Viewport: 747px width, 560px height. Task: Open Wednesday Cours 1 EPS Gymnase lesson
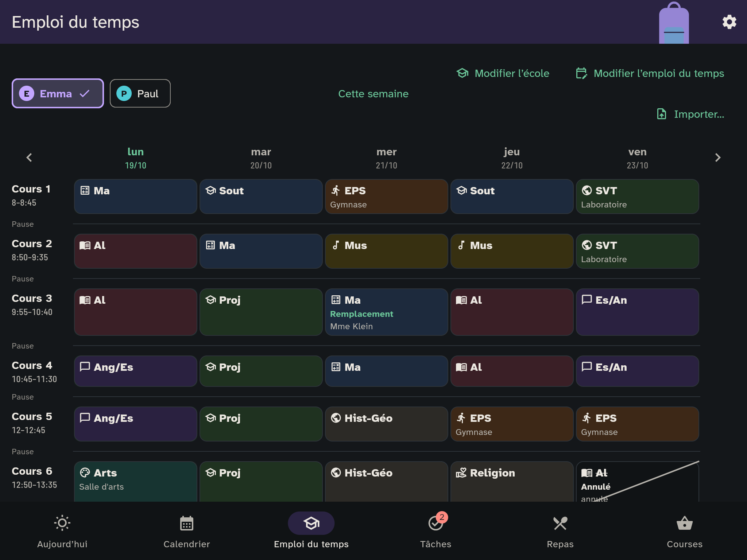(x=387, y=197)
